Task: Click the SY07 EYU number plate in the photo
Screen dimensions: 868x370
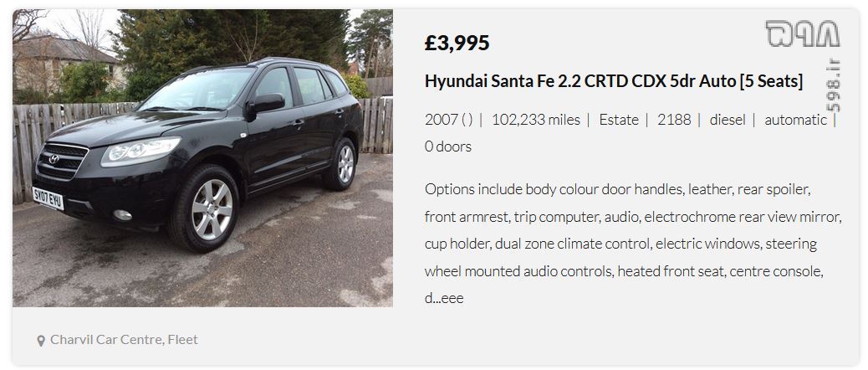Action: click(49, 198)
